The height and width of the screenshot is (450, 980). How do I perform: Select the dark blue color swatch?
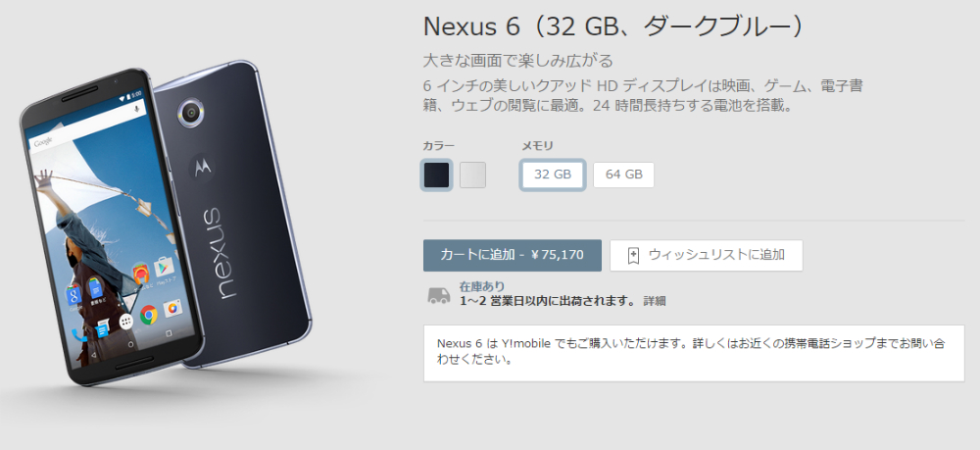(x=436, y=175)
